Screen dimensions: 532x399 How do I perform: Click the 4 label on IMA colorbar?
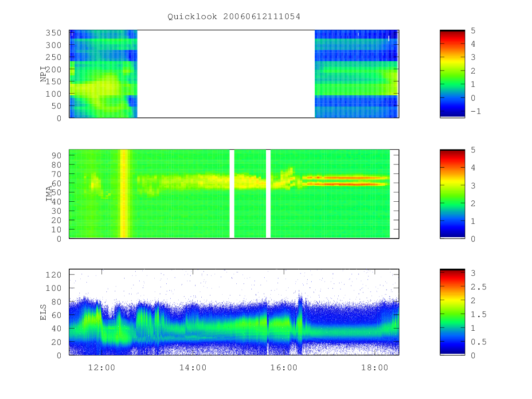pos(473,168)
